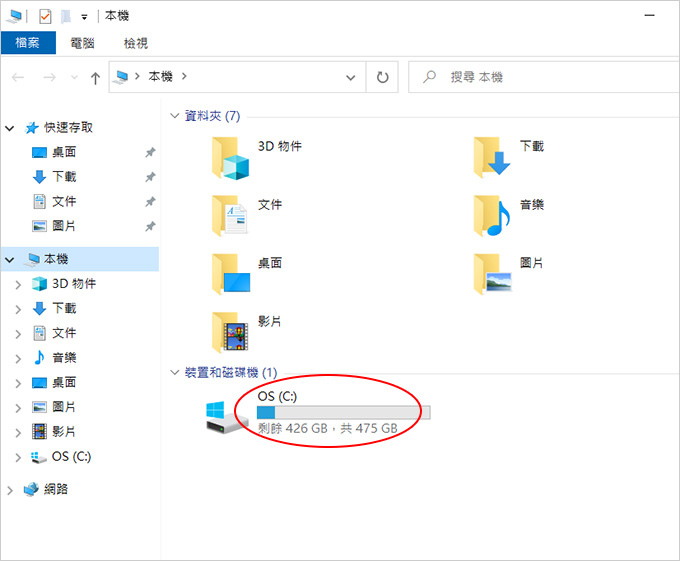Open the 3D 物件 folder icon in the main pane
Viewport: 680px width, 561px height.
coord(230,158)
